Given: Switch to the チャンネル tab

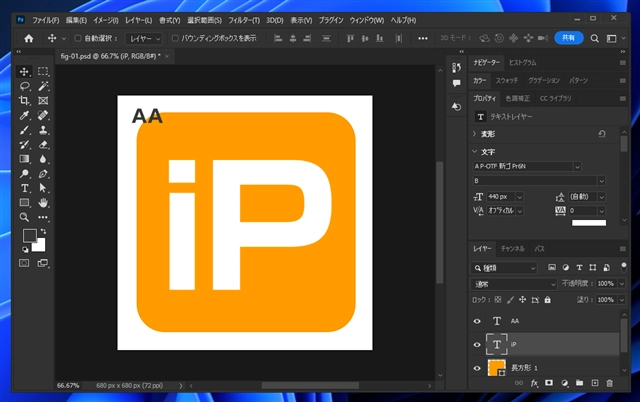Looking at the screenshot, I should (512, 247).
